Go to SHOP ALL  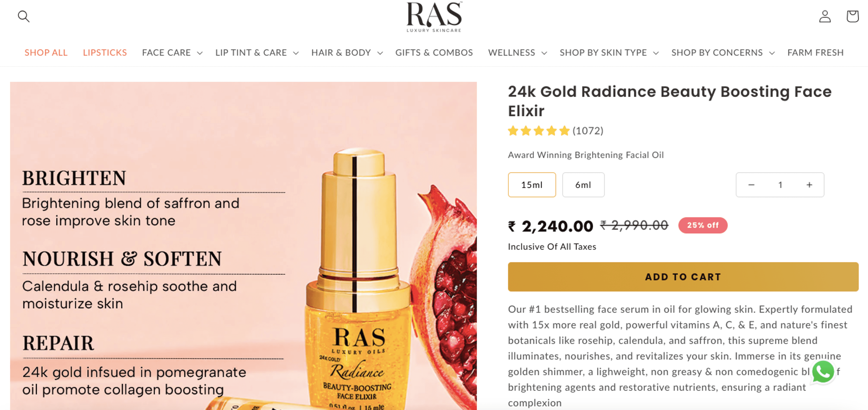46,53
